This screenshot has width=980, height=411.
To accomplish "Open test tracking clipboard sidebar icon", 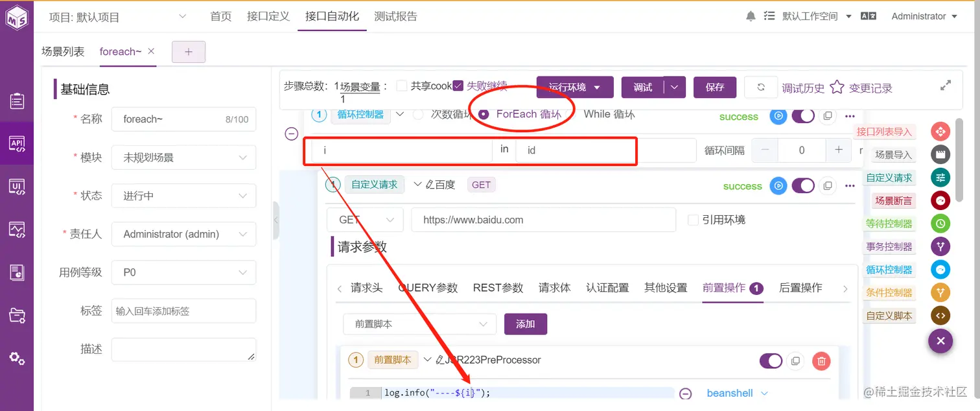I will tap(17, 100).
